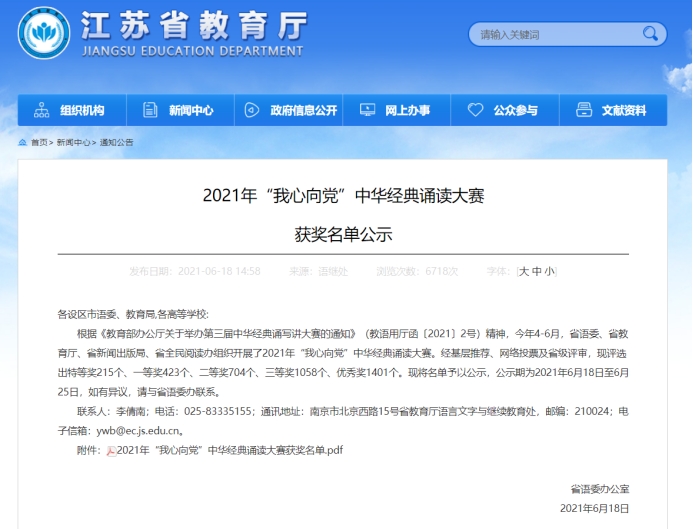Click the Jiangsu Education Department logo emblem

click(44, 33)
